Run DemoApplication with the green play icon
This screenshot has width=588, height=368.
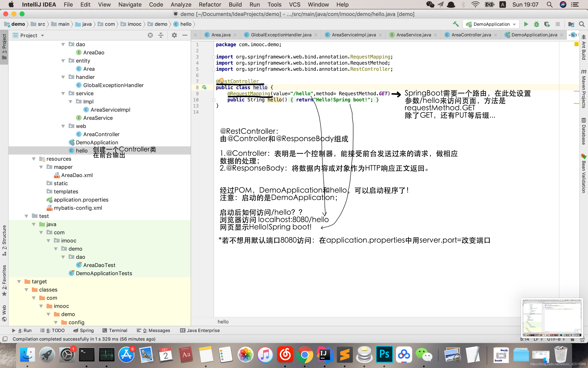coord(526,24)
